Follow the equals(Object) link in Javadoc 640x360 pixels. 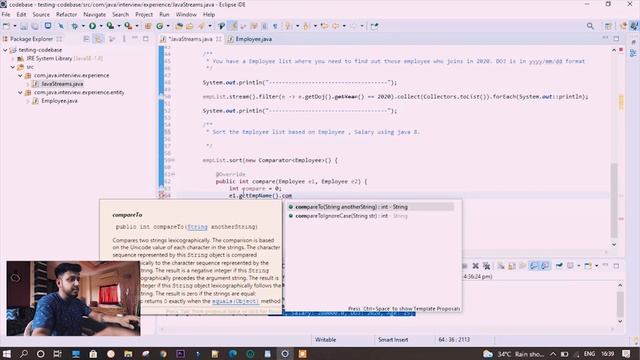click(x=236, y=301)
